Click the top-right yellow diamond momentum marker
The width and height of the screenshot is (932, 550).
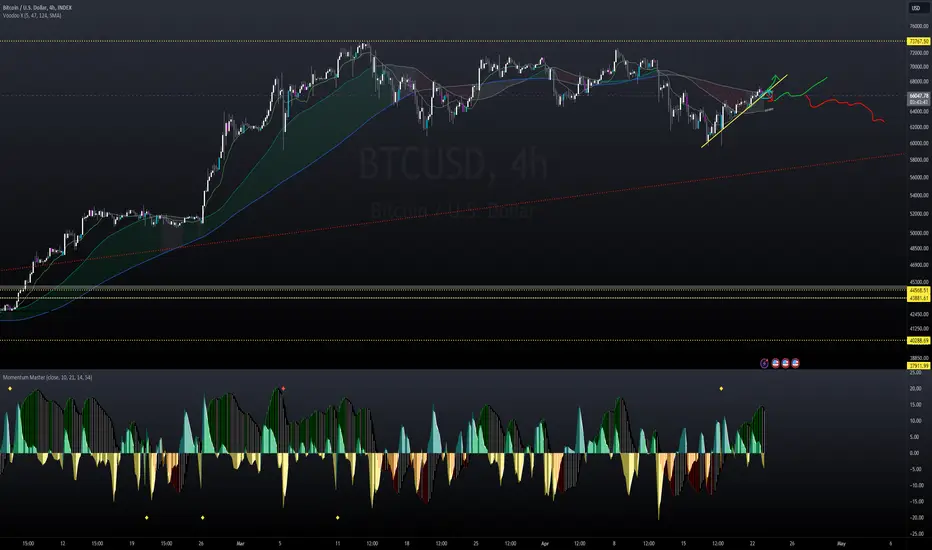722,389
